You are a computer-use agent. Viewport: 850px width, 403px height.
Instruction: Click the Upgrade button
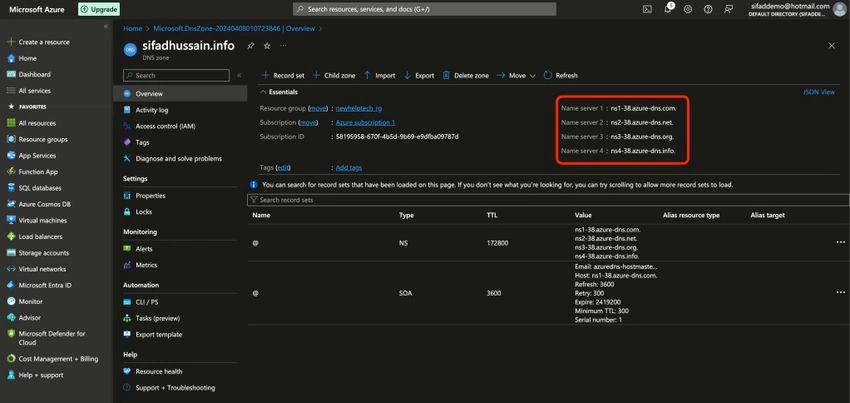[x=99, y=9]
